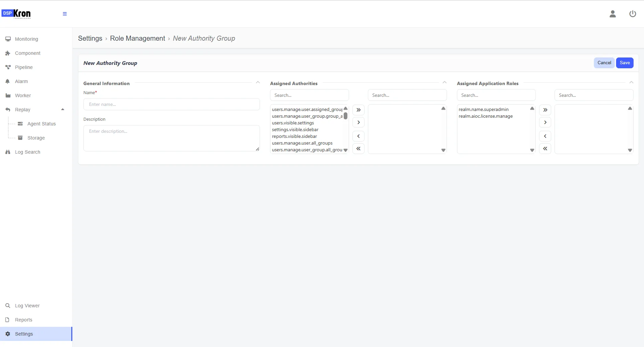Click the Replay arrow icon in sidebar
Image resolution: width=644 pixels, height=347 pixels.
(x=8, y=110)
